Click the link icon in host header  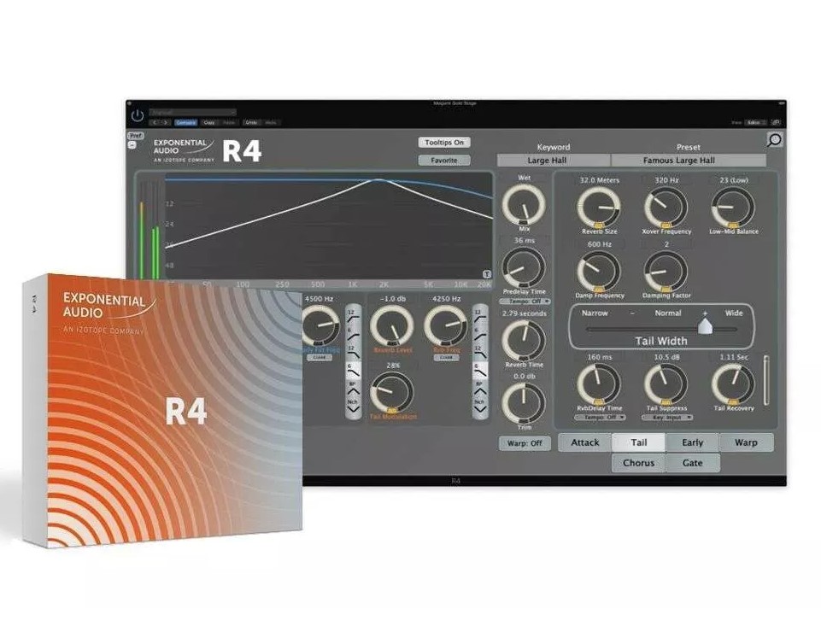776,122
